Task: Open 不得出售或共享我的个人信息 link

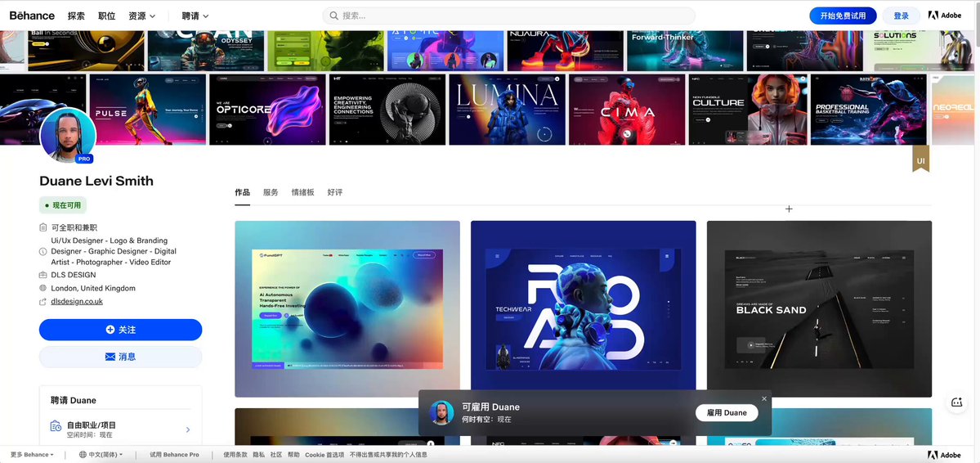Action: pos(388,455)
